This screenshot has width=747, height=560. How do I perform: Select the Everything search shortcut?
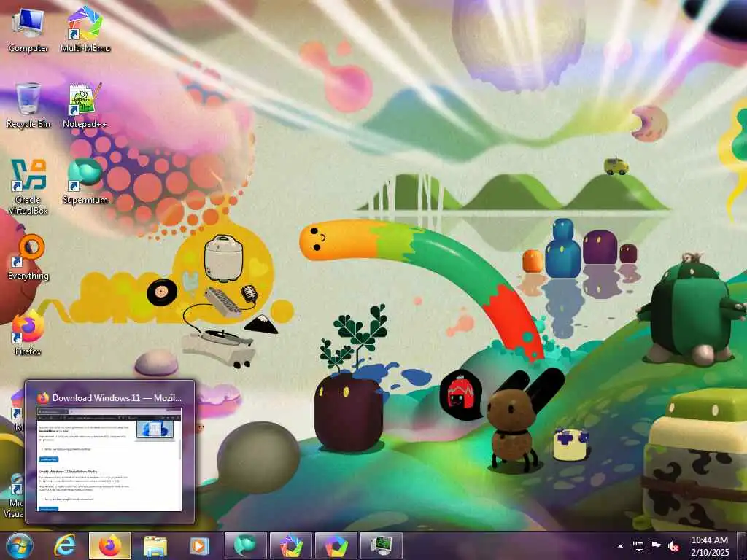click(28, 257)
